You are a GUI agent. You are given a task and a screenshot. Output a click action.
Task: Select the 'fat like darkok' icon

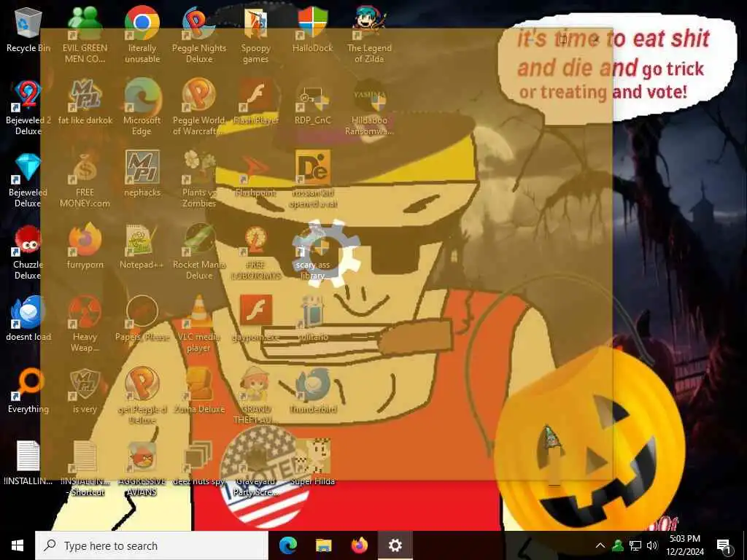coord(85,102)
